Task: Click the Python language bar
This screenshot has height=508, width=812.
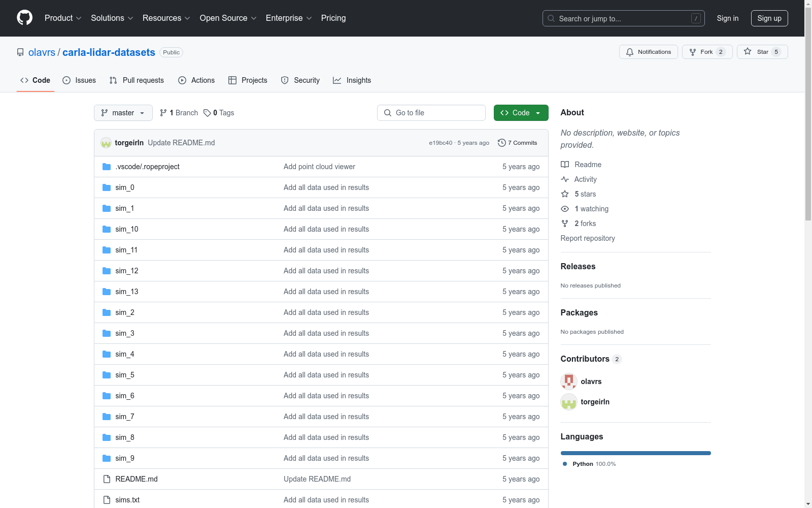Action: pos(635,453)
